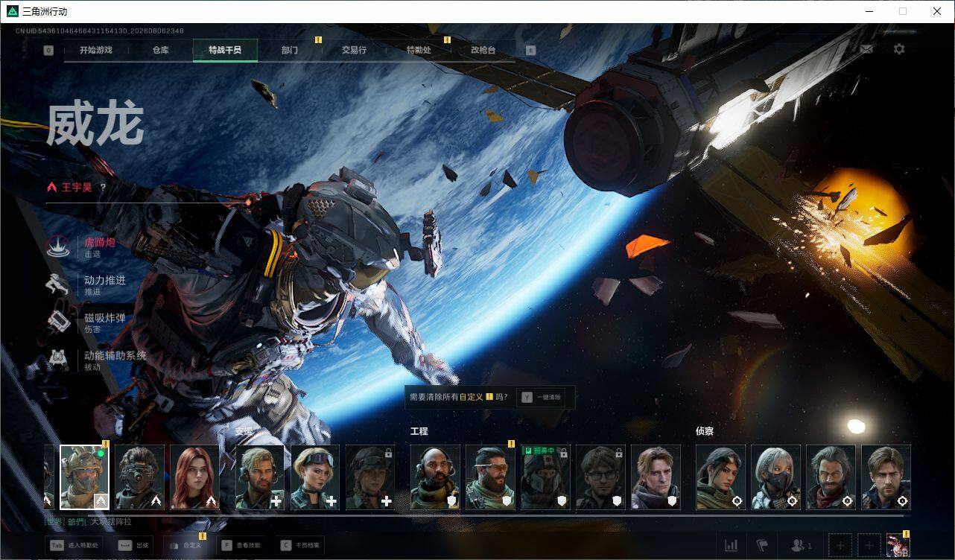Open the 部门 tab
955x560 pixels.
coord(290,50)
